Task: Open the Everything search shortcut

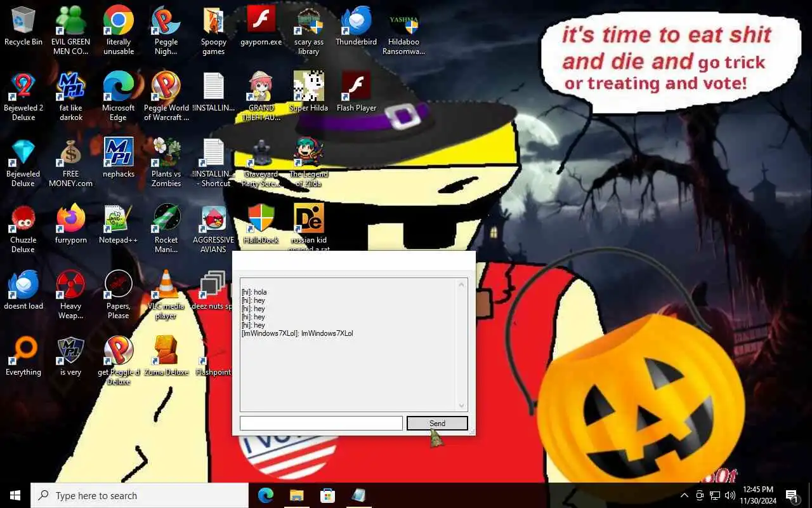Action: 23,356
